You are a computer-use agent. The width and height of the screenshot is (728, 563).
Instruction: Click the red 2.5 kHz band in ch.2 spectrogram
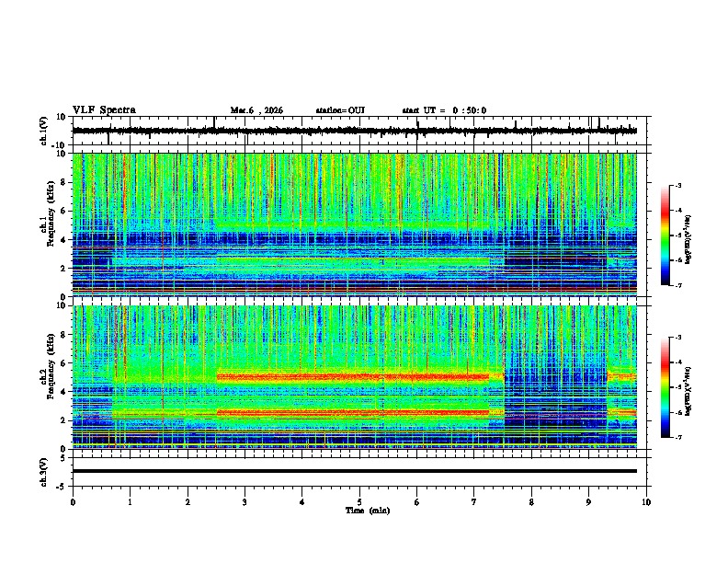[x=353, y=412]
